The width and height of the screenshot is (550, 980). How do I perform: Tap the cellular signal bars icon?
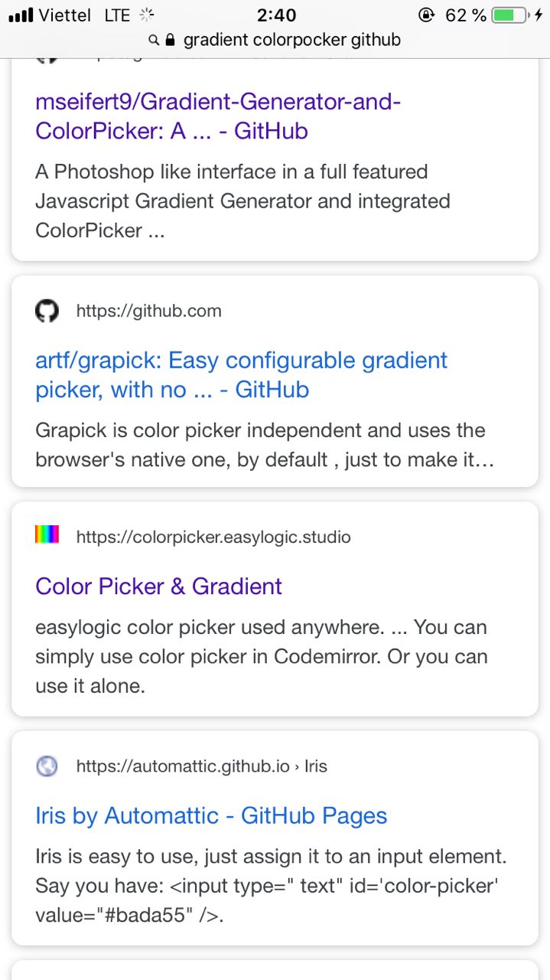tap(21, 15)
